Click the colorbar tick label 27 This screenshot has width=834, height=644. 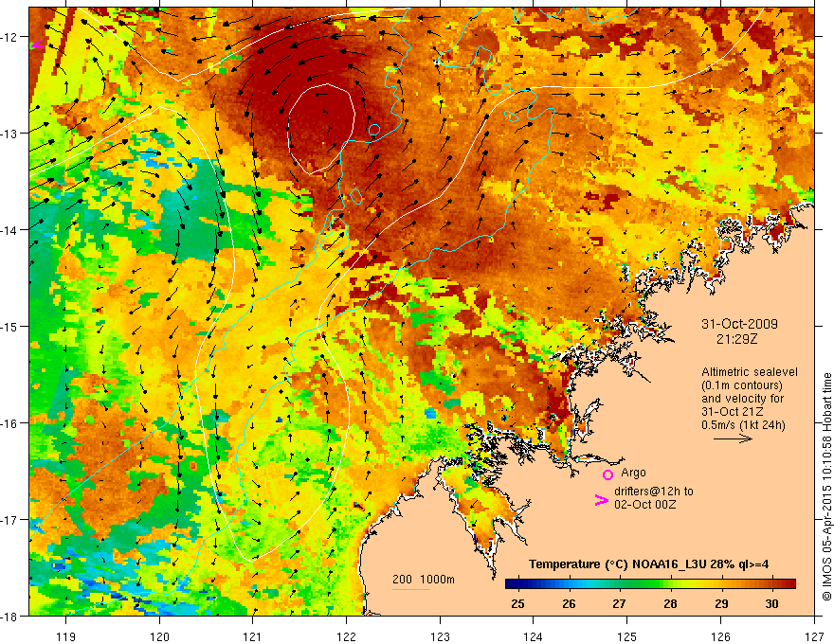point(619,603)
